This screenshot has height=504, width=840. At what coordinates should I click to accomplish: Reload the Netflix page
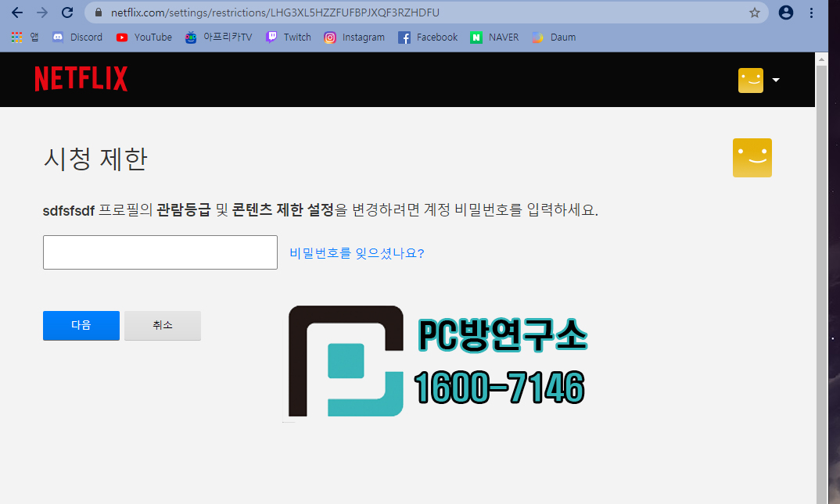(x=67, y=13)
